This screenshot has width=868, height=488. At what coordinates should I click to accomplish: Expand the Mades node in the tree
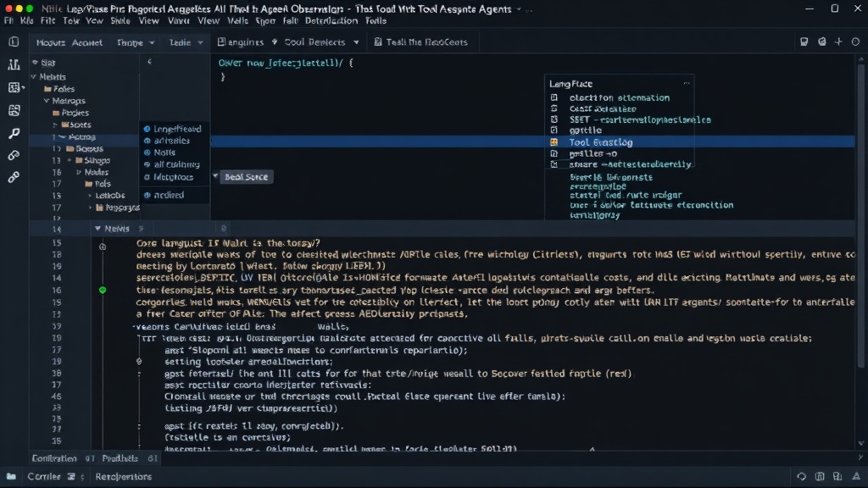[79, 172]
